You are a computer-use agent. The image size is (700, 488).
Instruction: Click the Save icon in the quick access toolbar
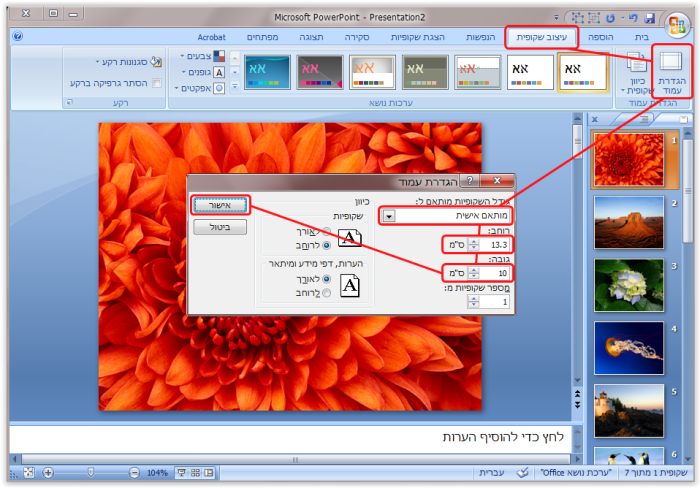(x=649, y=18)
